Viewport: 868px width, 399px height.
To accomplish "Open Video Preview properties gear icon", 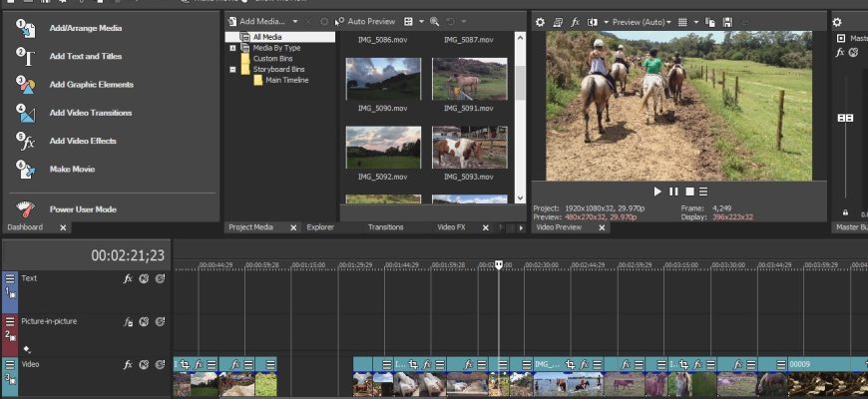I will pyautogui.click(x=540, y=23).
